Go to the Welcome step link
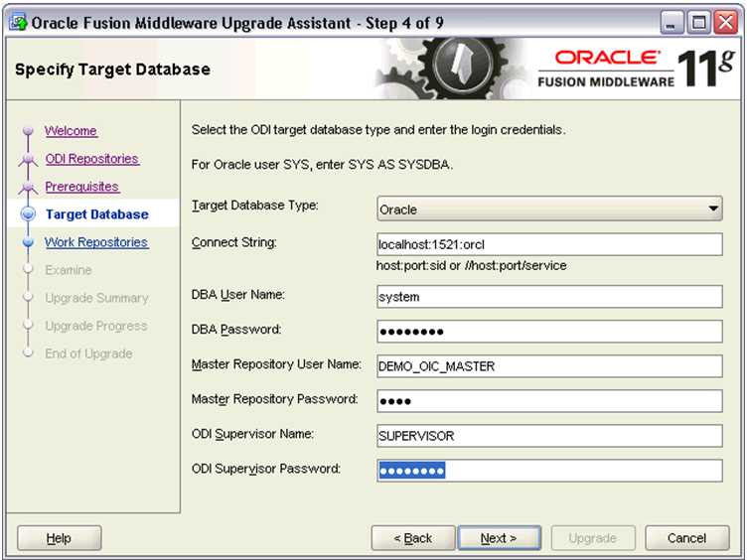 coord(71,130)
